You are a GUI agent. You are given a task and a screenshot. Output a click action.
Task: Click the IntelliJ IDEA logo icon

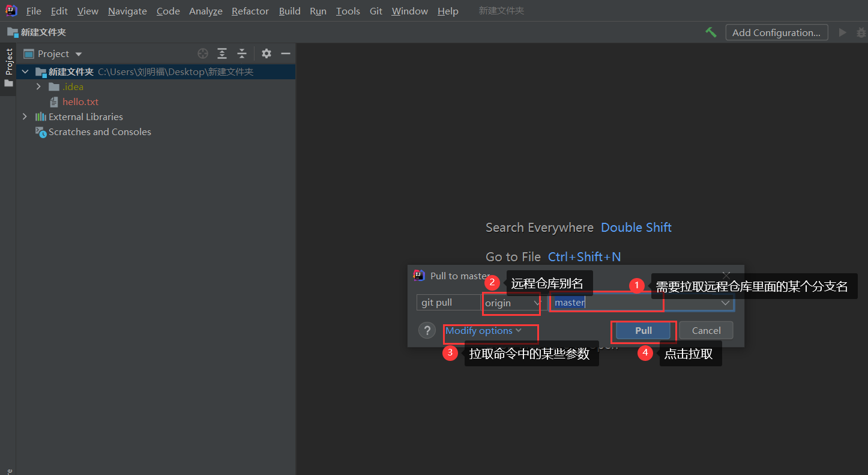pyautogui.click(x=11, y=10)
